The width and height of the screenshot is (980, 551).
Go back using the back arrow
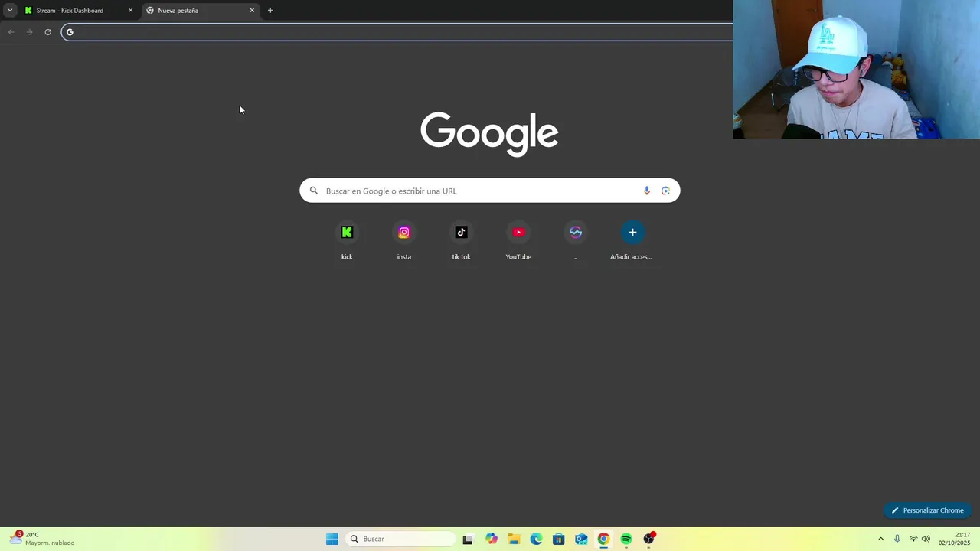[11, 32]
